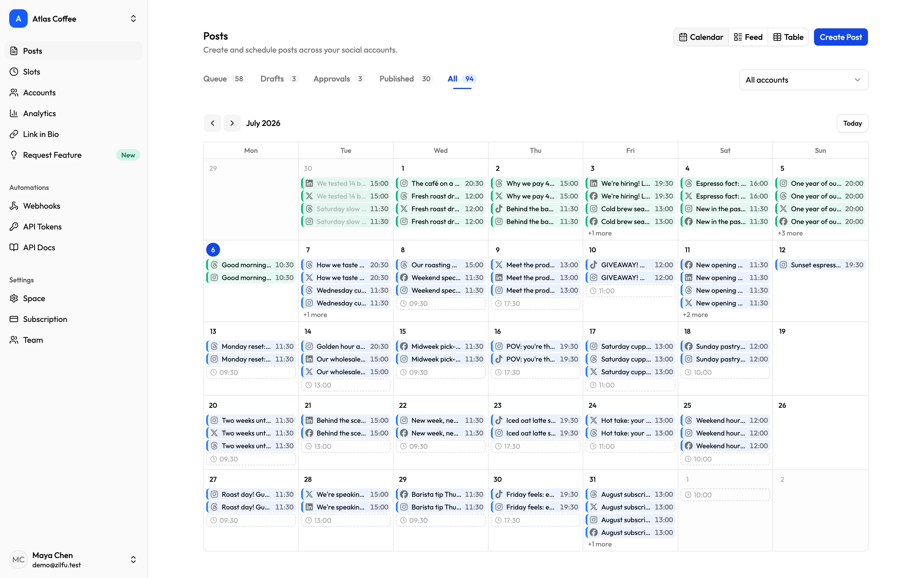
Task: Click the Atlas Coffee avatar logo
Action: coord(18,18)
